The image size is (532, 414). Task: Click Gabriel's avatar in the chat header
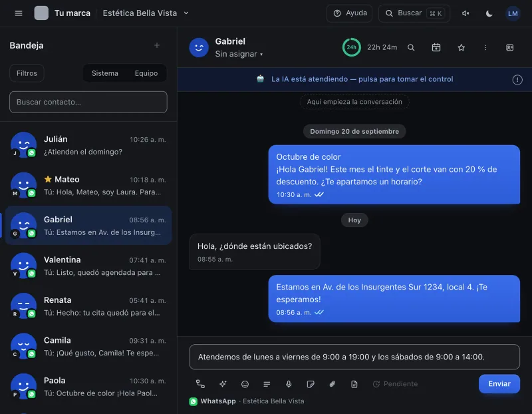tap(199, 47)
